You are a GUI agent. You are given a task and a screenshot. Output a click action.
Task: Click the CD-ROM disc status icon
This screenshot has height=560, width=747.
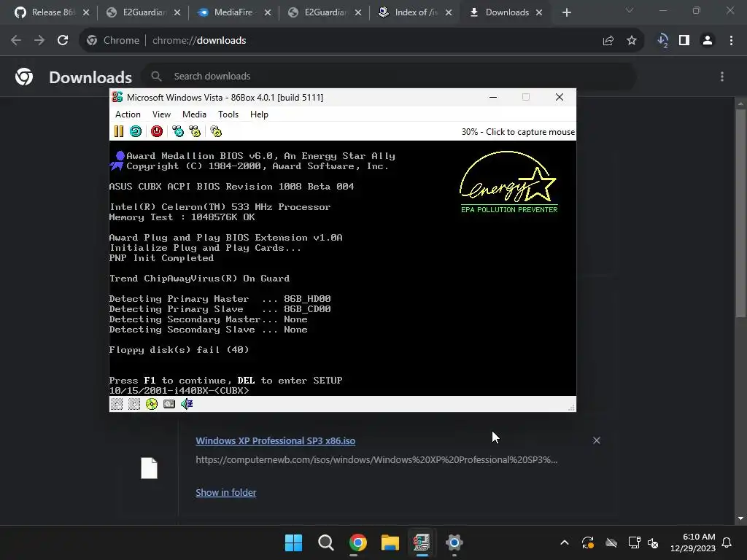(152, 404)
